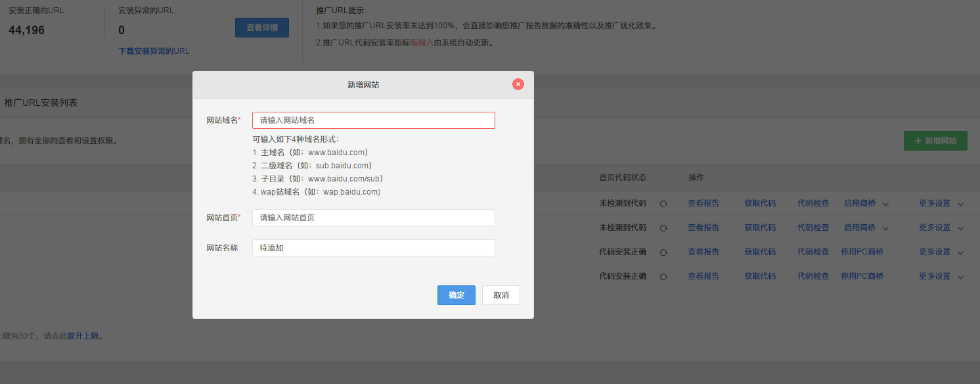980x384 pixels.
Task: Expand the 启用商桥 dropdown in the first row
Action: click(x=885, y=204)
